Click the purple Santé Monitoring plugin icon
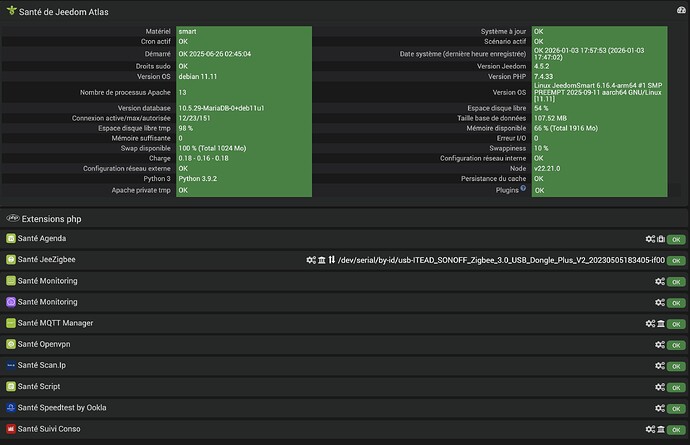This screenshot has height=445, width=690. tap(11, 302)
